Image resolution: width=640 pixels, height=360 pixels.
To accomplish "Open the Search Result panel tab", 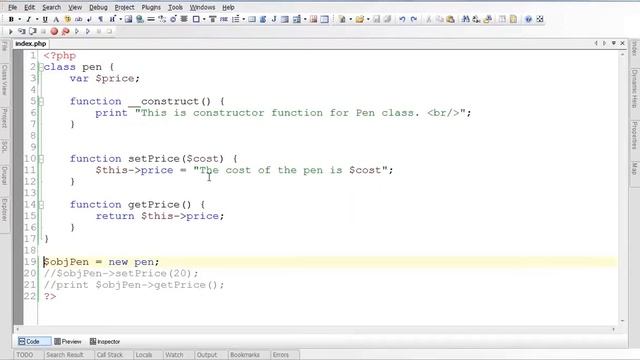I will point(65,355).
